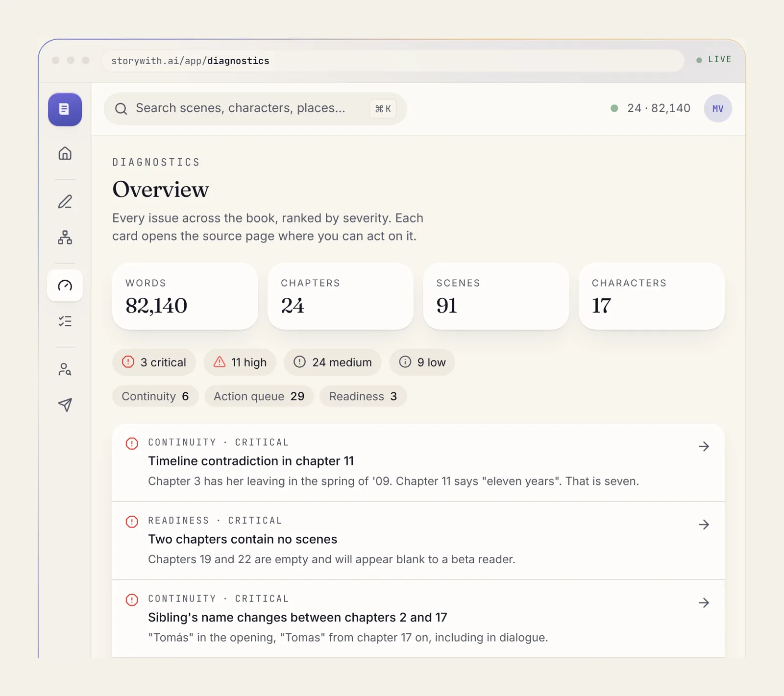Open the pencil write icon in sidebar
Screen dimensions: 784x696
pyautogui.click(x=65, y=202)
